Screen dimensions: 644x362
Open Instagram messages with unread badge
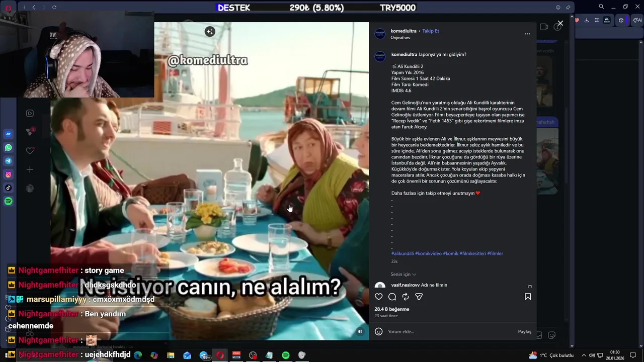pos(30,132)
